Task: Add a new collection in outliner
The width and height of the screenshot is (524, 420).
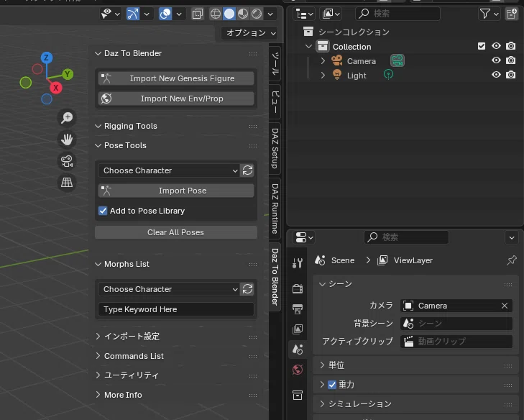Action: (x=511, y=14)
